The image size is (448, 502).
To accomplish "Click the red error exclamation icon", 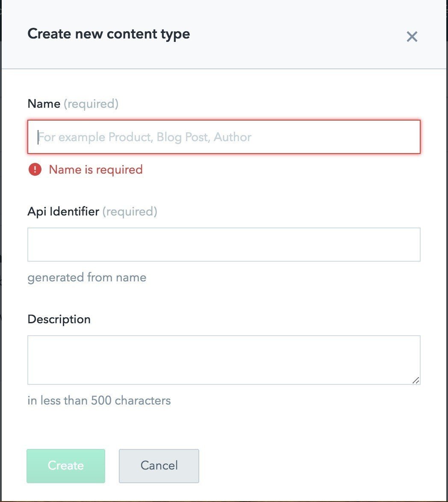I will click(x=35, y=170).
